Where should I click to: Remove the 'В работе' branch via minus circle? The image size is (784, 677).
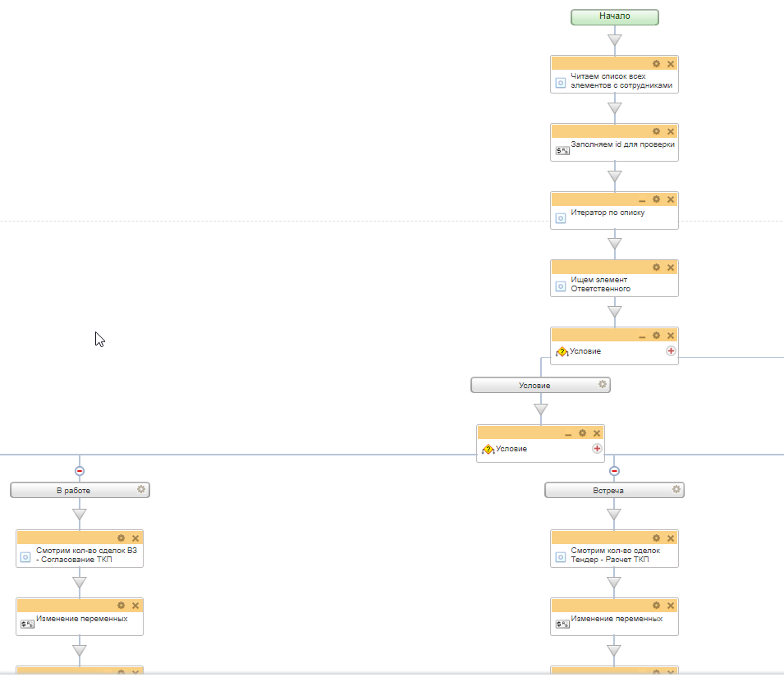pos(80,471)
